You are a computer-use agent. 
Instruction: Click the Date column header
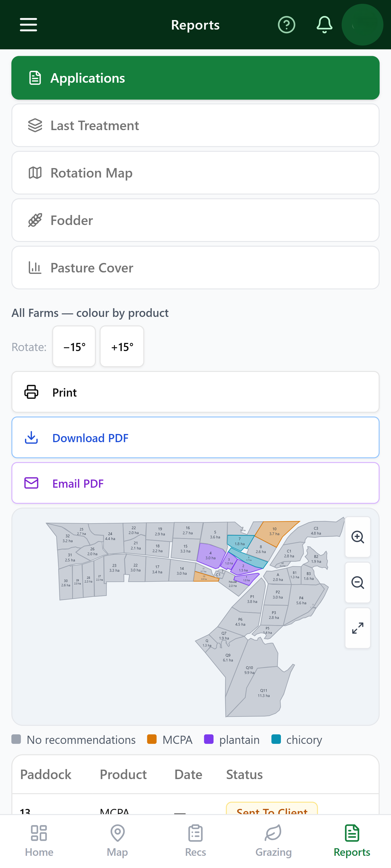coord(188,774)
